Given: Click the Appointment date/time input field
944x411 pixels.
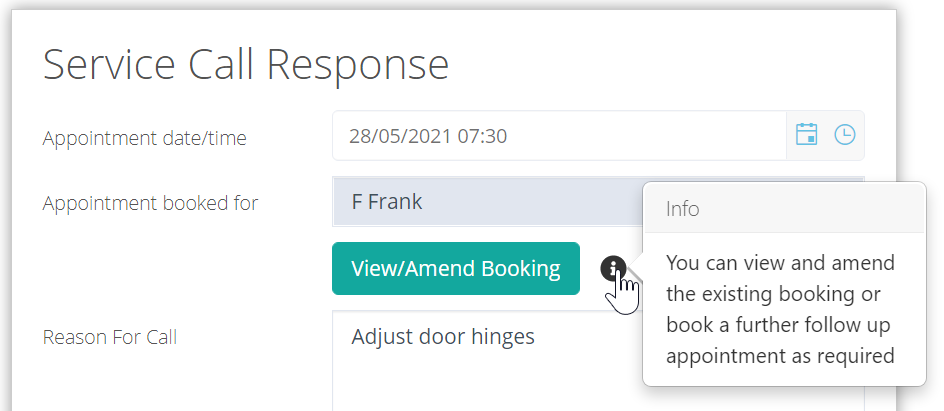Looking at the screenshot, I should tap(560, 136).
